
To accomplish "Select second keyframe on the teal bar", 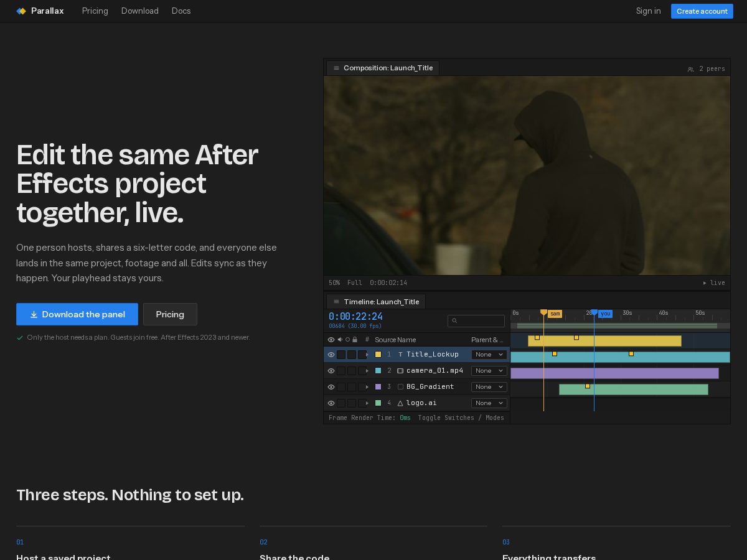I will 631,353.
